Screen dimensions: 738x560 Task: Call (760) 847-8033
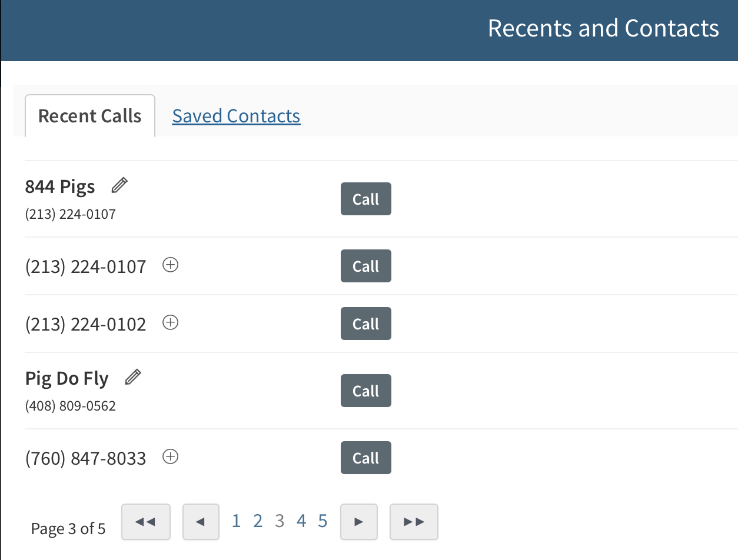365,458
